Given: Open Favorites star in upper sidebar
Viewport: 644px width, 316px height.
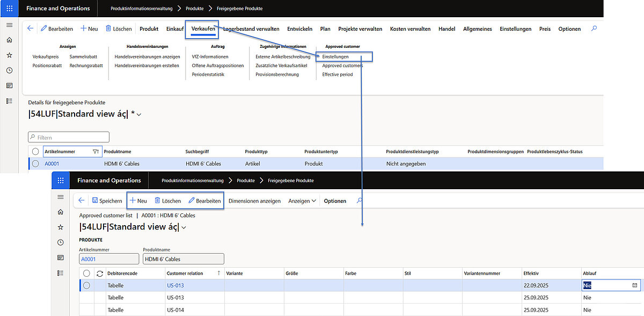Looking at the screenshot, I should 9,55.
